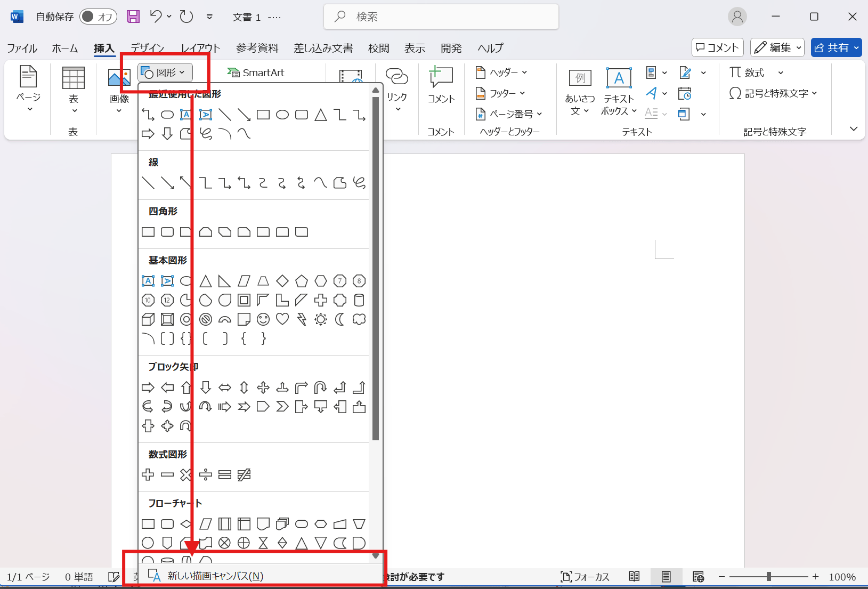Select the oval shape under 最近使用した図形
Image resolution: width=868 pixels, height=589 pixels.
coord(167,114)
